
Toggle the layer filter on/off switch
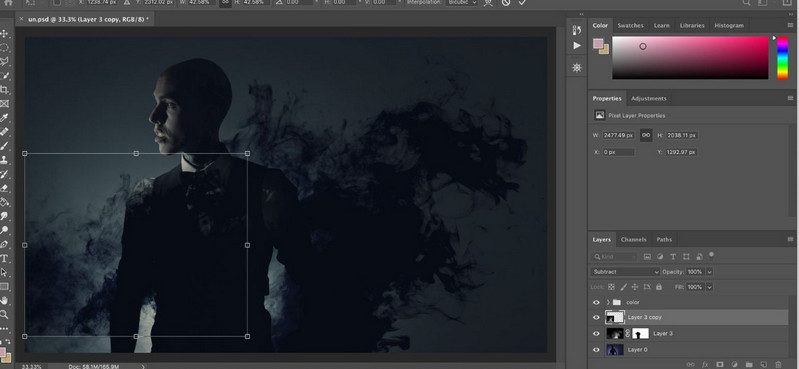coord(712,255)
